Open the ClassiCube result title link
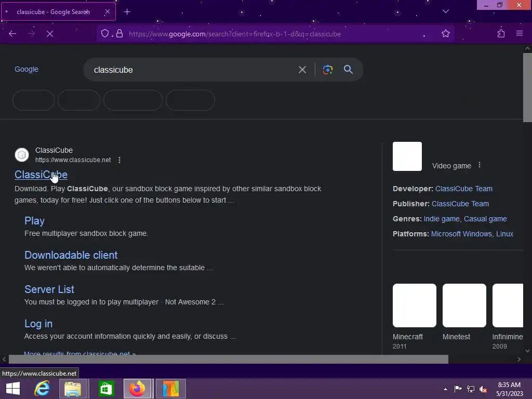This screenshot has height=399, width=532. point(41,175)
